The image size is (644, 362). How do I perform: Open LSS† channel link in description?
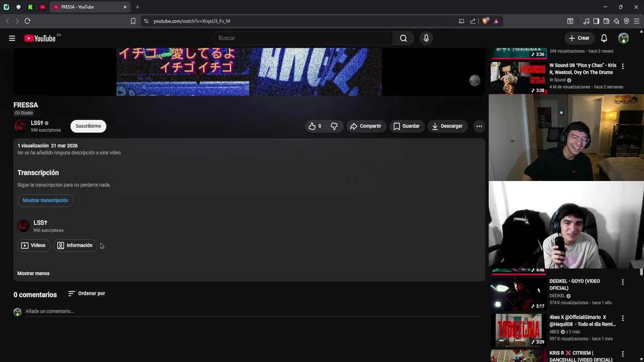pyautogui.click(x=40, y=223)
